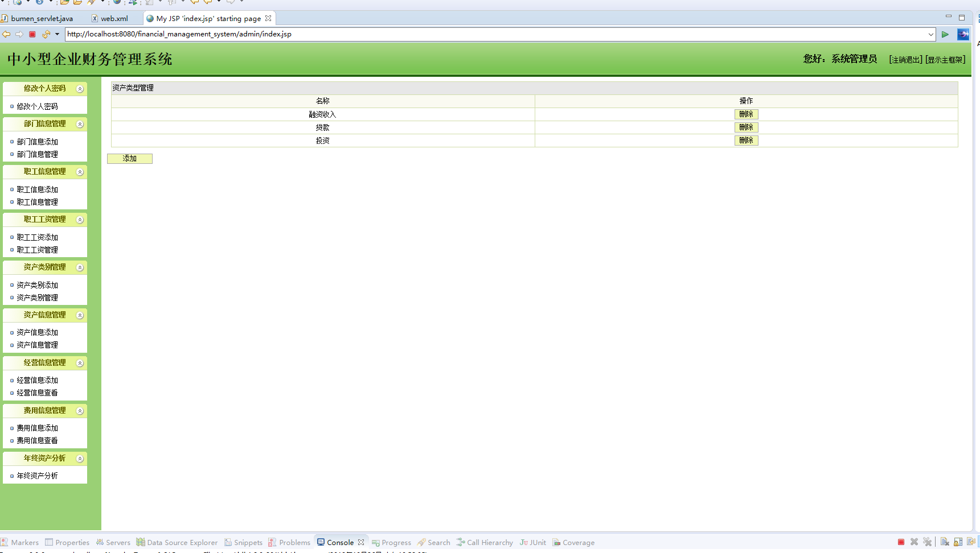The height and width of the screenshot is (553, 980).
Task: Open the Markers view tab
Action: pyautogui.click(x=20, y=542)
